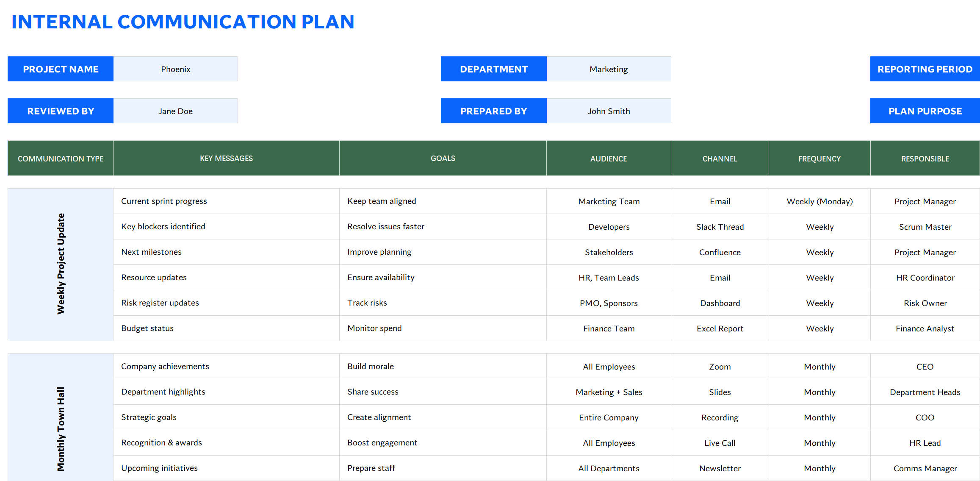Select the Zoom channel cell
980x481 pixels.
point(720,367)
